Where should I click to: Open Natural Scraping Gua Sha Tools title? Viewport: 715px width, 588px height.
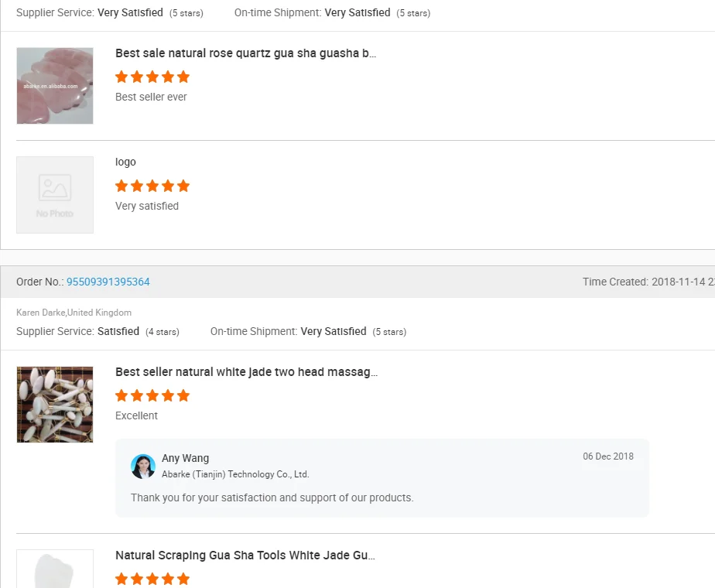pyautogui.click(x=245, y=556)
